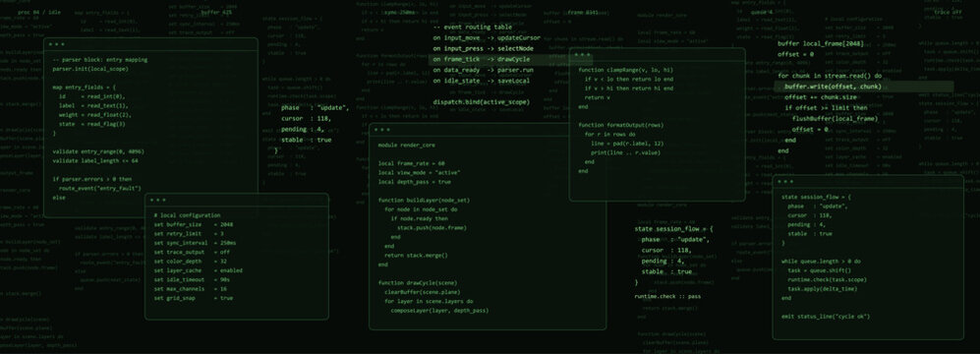Click the bright "flushBuffer(local_frame)" line
This screenshot has height=354, width=980.
click(835, 118)
